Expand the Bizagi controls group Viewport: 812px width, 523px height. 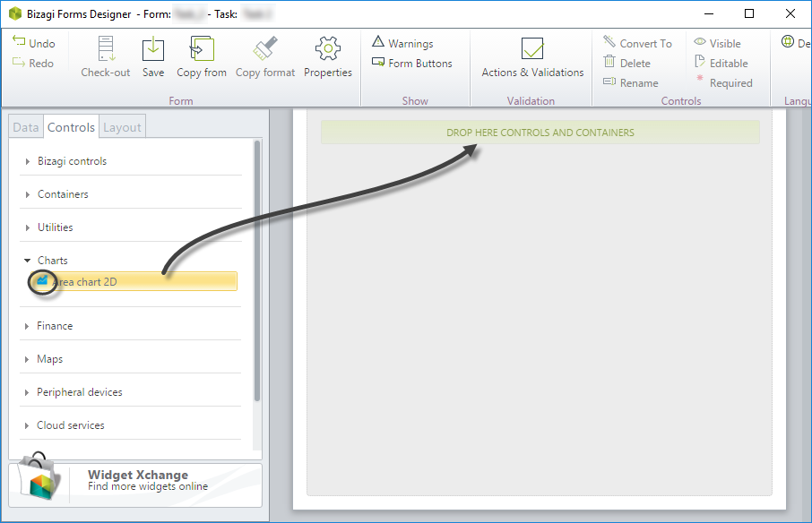(28, 161)
